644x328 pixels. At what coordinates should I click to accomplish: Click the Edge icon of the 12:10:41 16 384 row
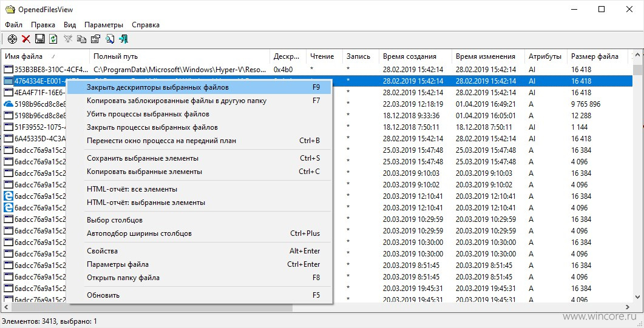(8, 196)
